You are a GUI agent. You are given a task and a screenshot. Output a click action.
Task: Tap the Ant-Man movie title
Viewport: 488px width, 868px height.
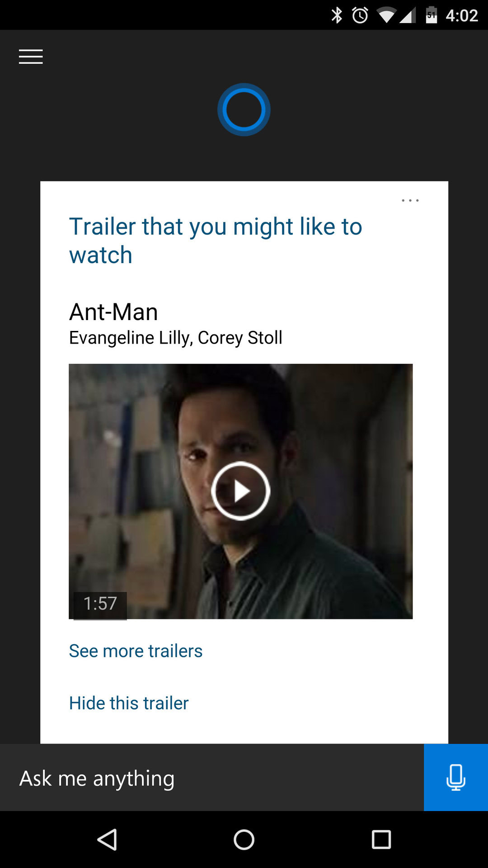(113, 312)
